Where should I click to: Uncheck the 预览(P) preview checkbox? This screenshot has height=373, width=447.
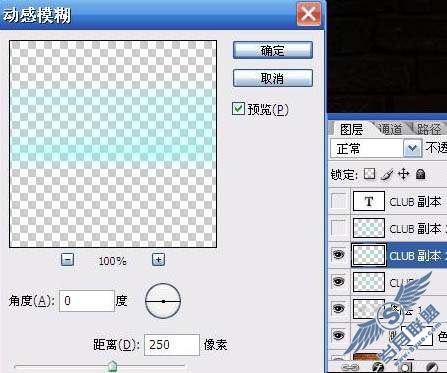(238, 109)
